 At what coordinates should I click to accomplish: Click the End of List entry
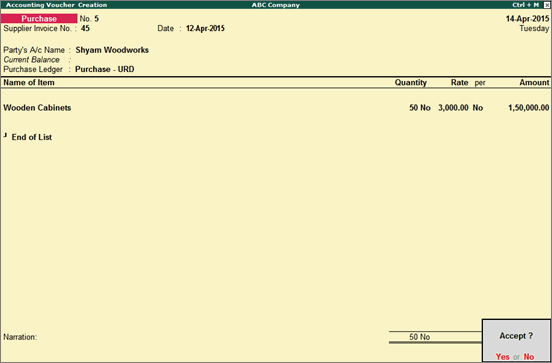coord(32,137)
